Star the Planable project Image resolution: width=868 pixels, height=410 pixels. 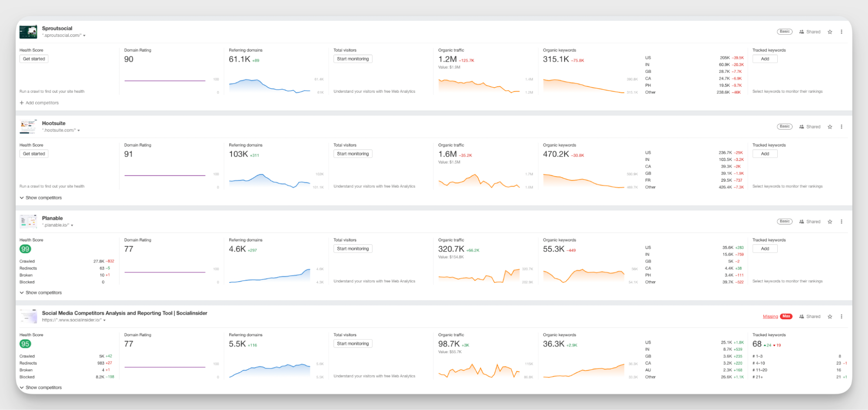[830, 221]
